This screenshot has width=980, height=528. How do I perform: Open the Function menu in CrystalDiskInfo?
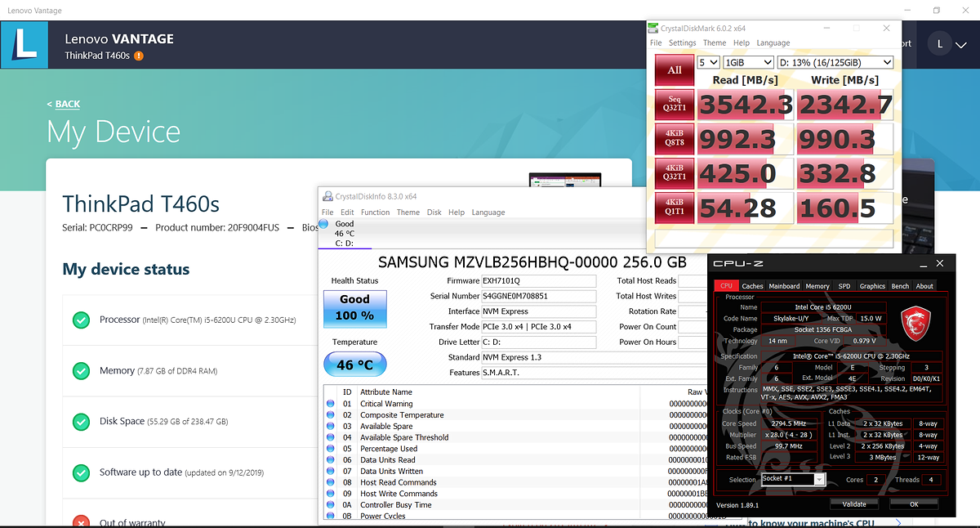(x=375, y=213)
